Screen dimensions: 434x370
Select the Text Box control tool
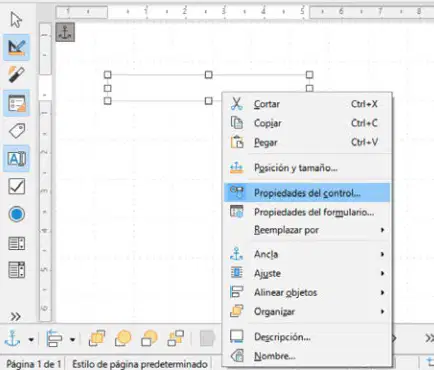(x=16, y=159)
